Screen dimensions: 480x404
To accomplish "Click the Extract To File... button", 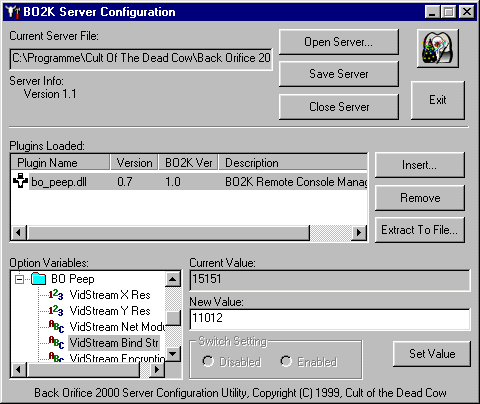I will point(420,230).
